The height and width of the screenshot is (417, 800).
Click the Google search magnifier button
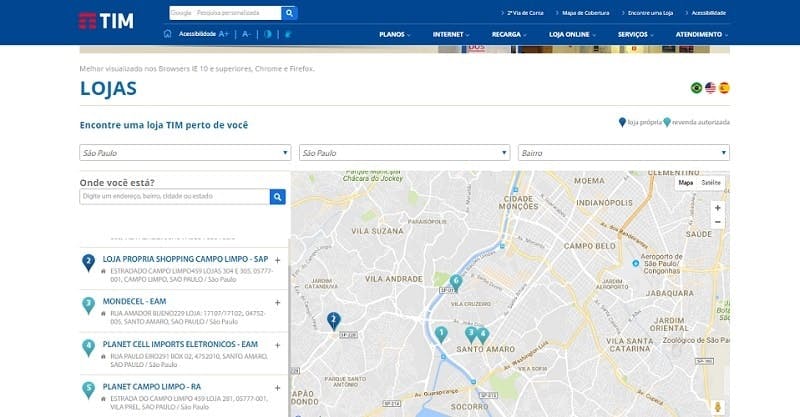tap(289, 13)
